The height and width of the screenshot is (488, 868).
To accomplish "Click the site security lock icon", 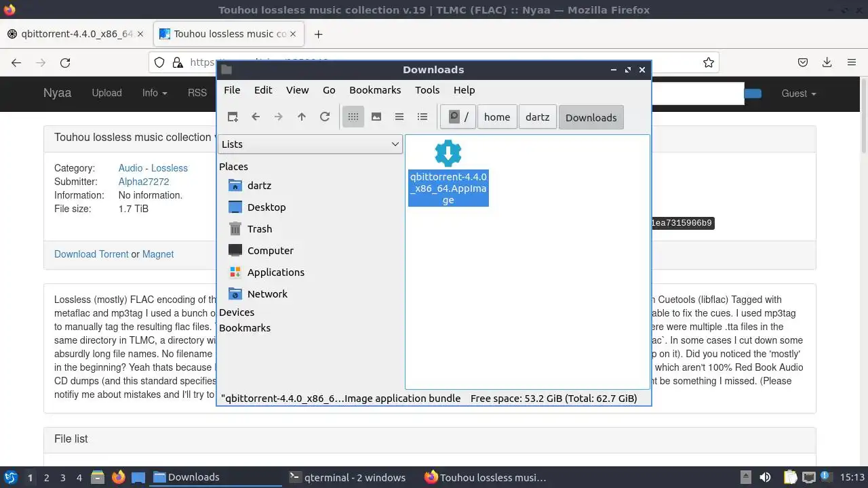I will [x=178, y=62].
